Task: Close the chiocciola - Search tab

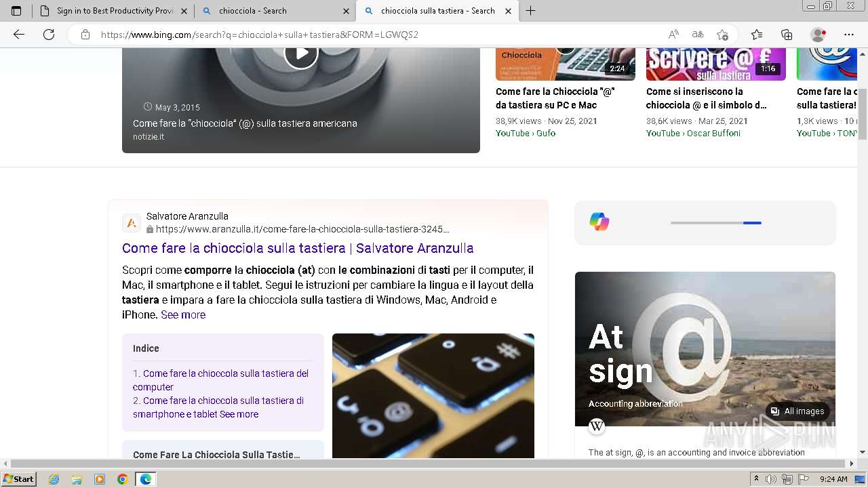Action: (x=346, y=11)
